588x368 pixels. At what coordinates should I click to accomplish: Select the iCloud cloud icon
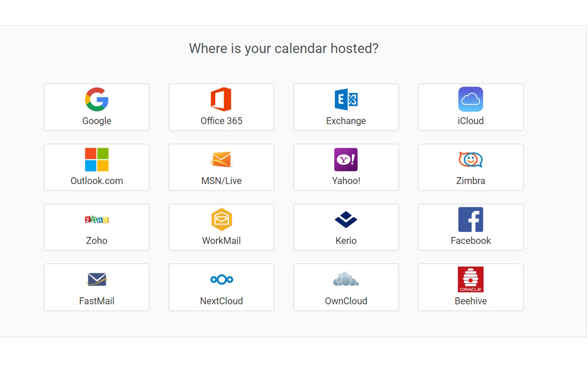470,99
